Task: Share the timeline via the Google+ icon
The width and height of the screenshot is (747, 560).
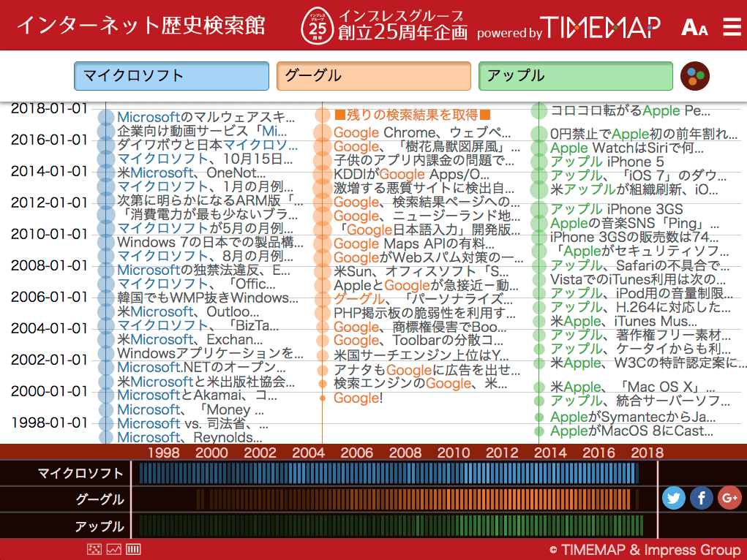Action: 729,498
